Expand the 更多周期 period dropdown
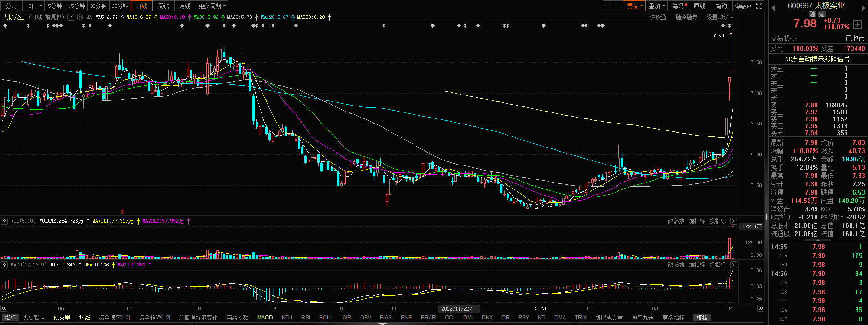Screen dimensions: 868x325 pyautogui.click(x=212, y=6)
